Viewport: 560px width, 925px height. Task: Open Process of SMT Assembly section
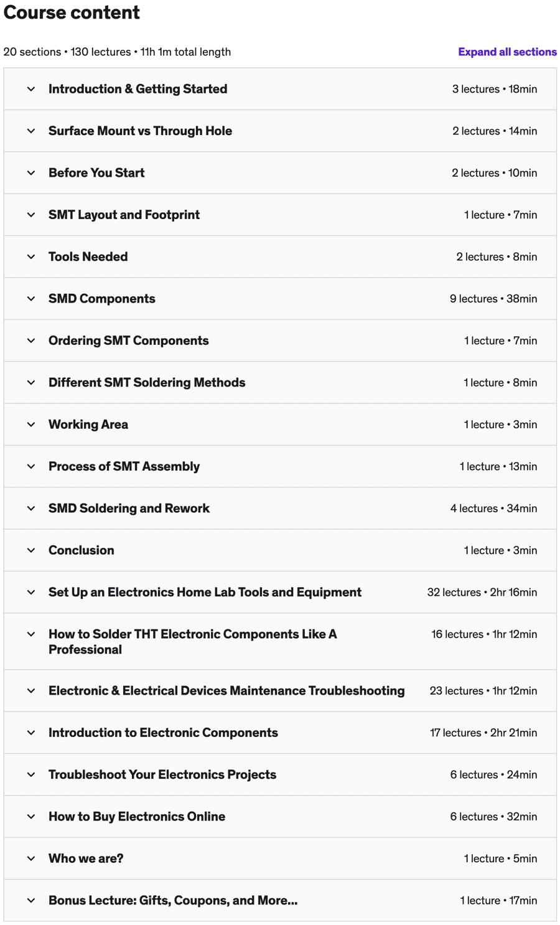[124, 466]
